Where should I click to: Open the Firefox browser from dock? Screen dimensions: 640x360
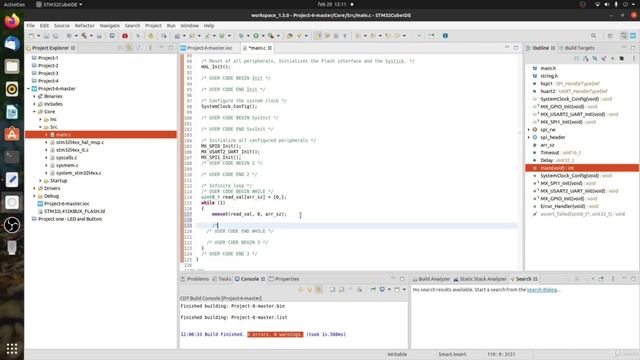12,21
